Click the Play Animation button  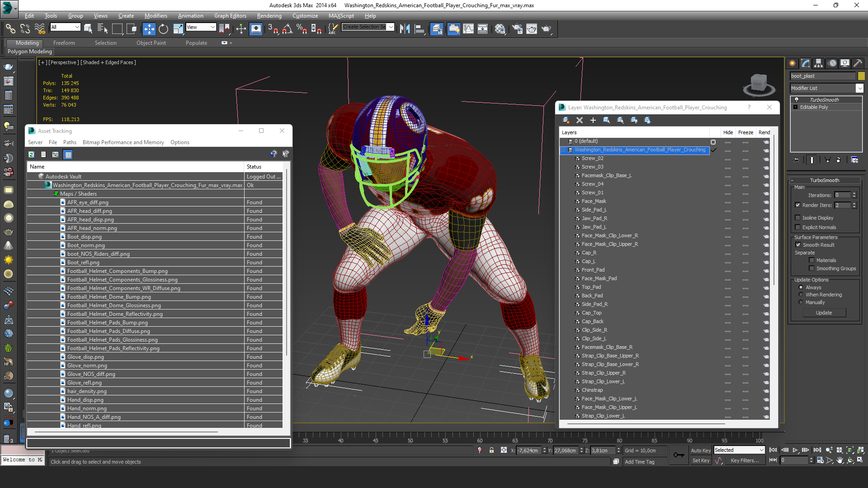tap(795, 450)
